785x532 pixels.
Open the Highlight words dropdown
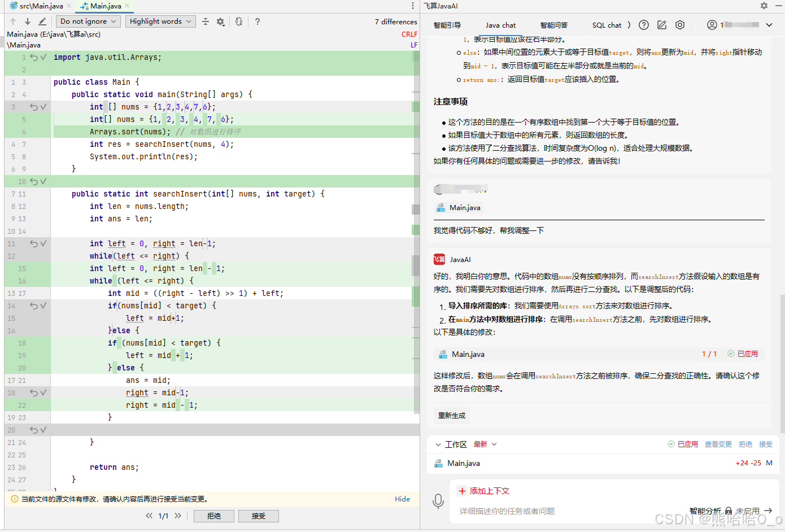160,21
